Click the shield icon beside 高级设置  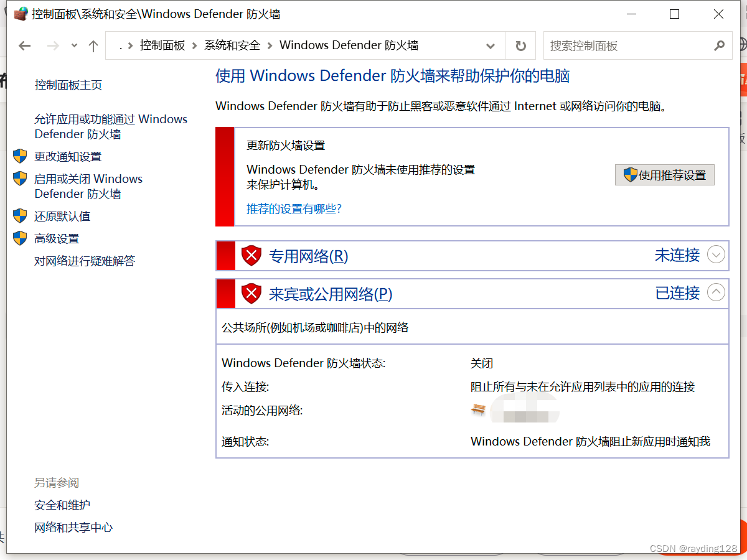(20, 238)
